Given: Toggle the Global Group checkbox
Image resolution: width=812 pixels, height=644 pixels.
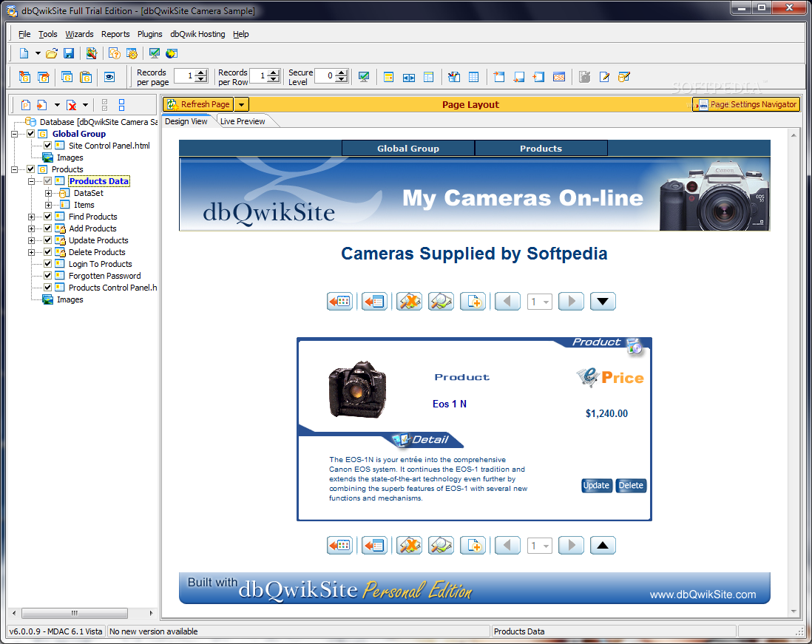Looking at the screenshot, I should point(31,134).
